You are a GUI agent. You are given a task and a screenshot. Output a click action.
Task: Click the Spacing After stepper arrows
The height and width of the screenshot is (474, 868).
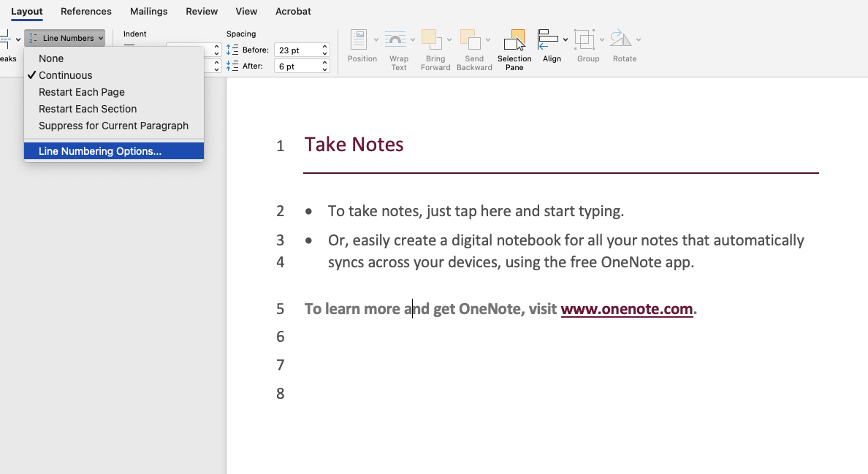[x=325, y=66]
